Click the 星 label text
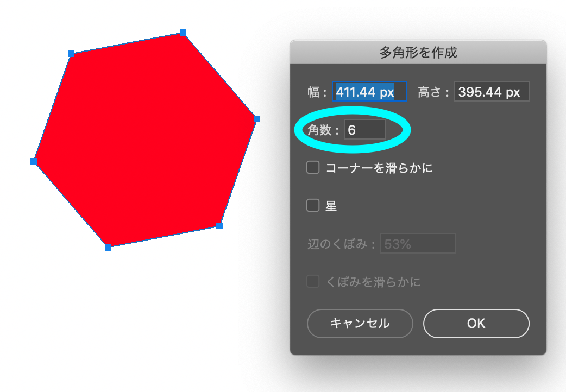566x392 pixels. pos(331,206)
